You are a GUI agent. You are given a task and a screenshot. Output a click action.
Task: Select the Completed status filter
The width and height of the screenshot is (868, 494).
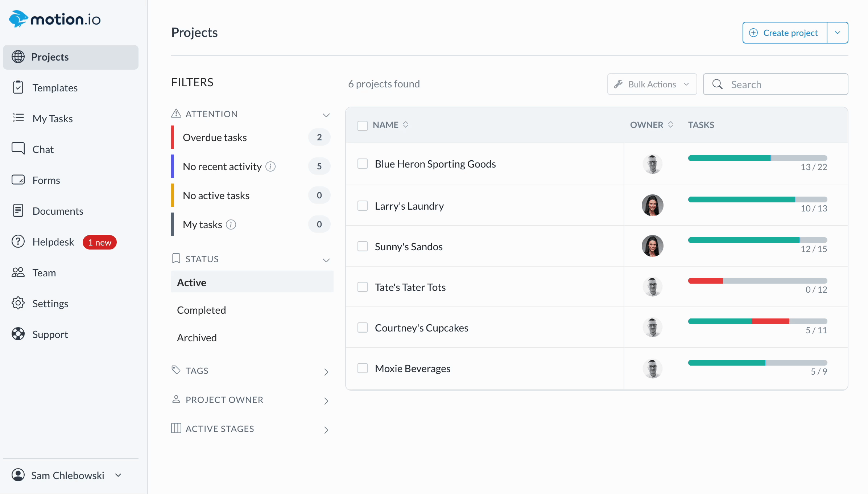tap(201, 310)
